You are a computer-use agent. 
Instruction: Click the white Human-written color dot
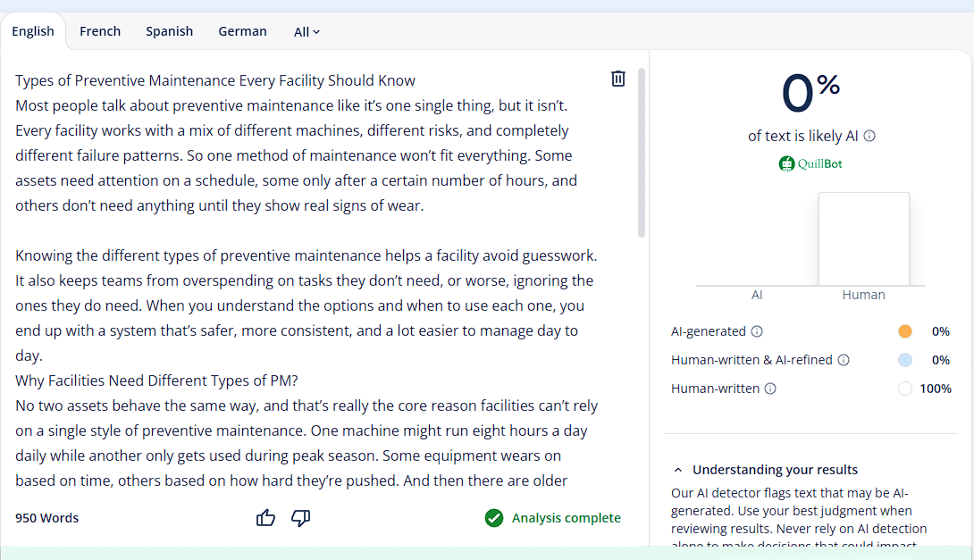coord(905,389)
